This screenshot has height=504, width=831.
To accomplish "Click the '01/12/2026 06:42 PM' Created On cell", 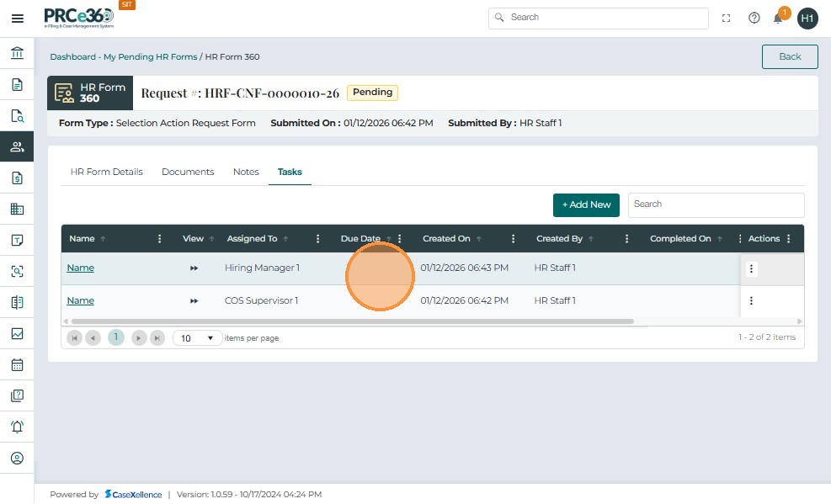I will [464, 300].
